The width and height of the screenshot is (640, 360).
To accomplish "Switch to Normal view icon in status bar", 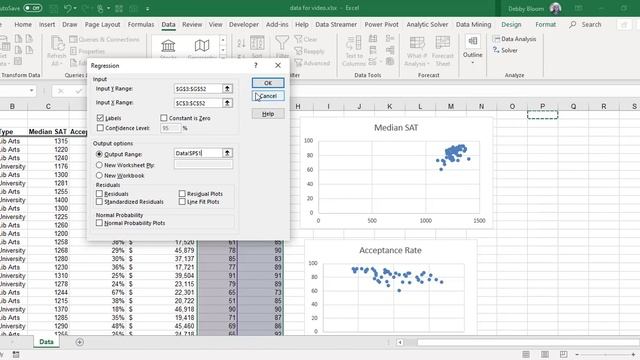I will [526, 354].
